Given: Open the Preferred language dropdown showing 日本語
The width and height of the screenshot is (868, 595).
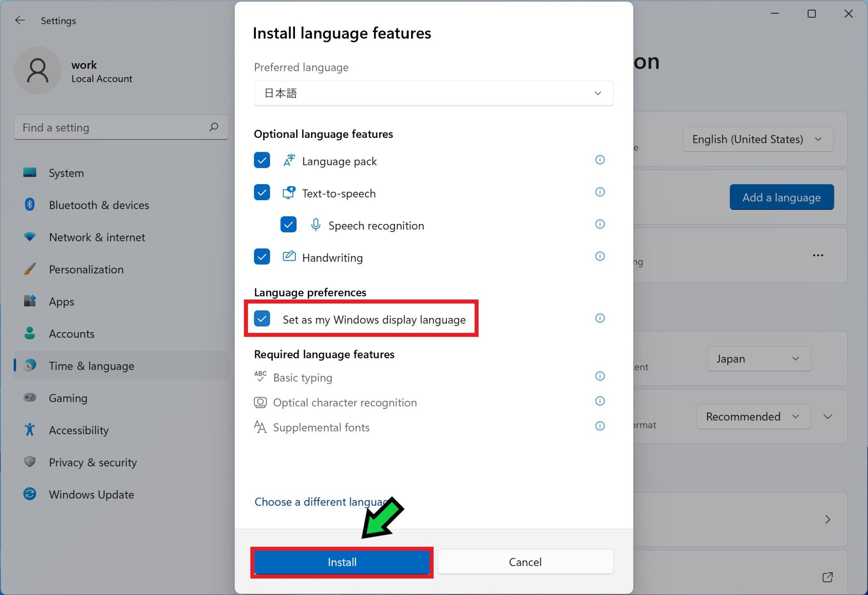Looking at the screenshot, I should point(434,93).
